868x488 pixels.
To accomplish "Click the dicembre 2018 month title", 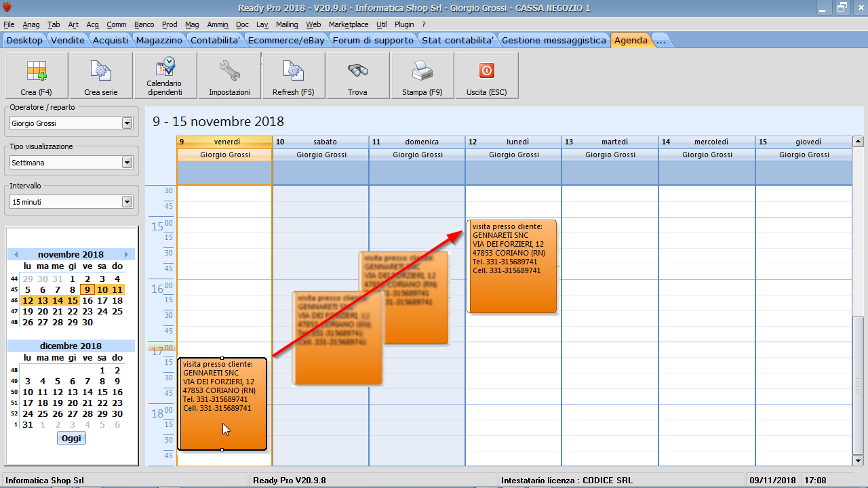I will [x=71, y=346].
